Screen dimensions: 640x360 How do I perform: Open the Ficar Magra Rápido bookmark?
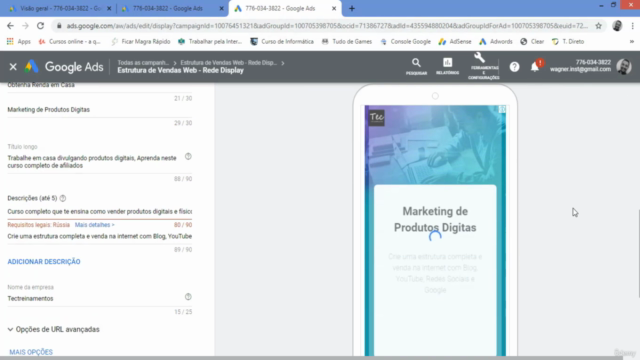[x=141, y=42]
